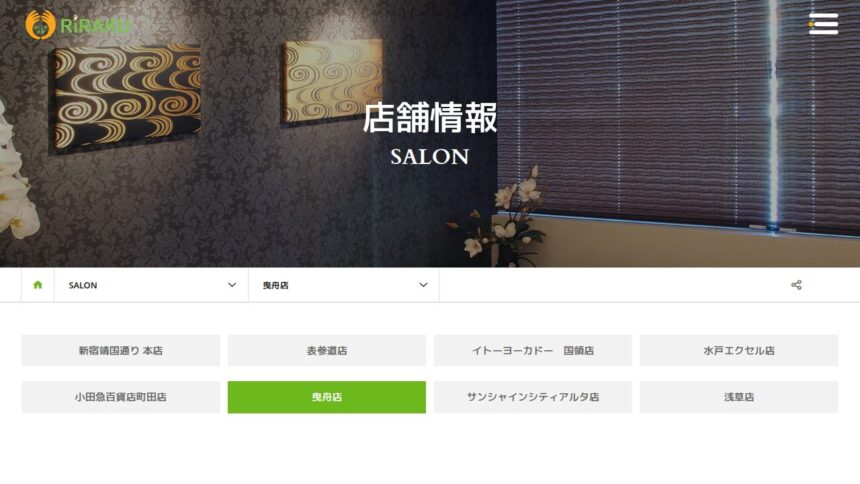
Task: Select the 新宿靖国通り 本店 store tab
Action: point(121,351)
